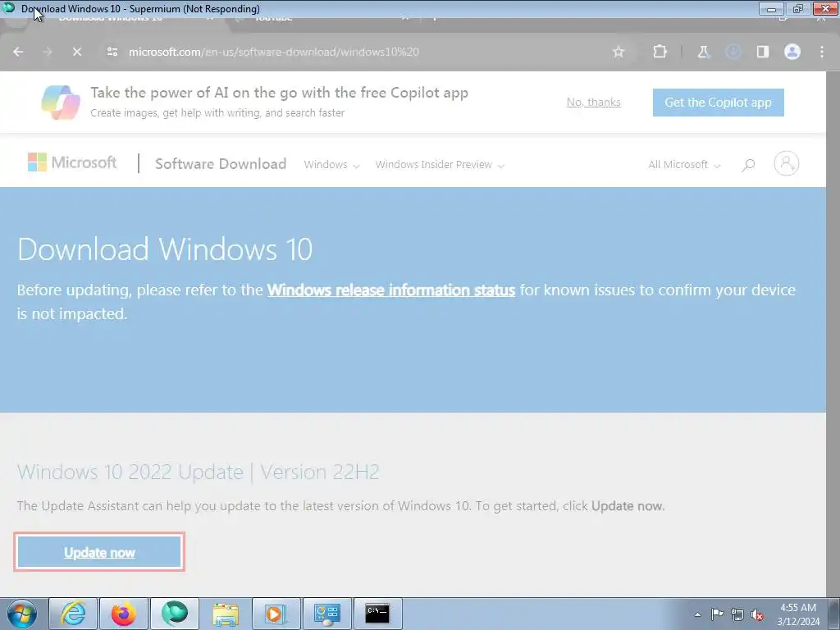
Task: Launch Firefox from the taskbar
Action: [x=124, y=614]
